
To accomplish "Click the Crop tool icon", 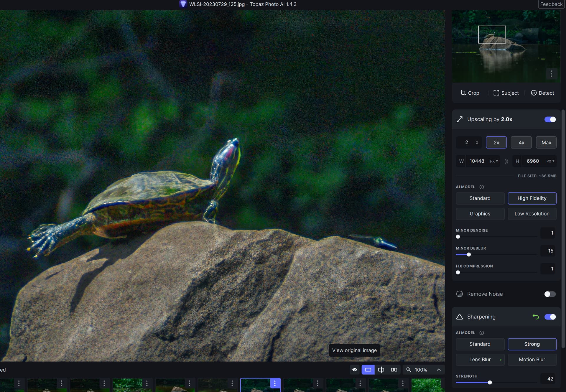I will click(463, 93).
